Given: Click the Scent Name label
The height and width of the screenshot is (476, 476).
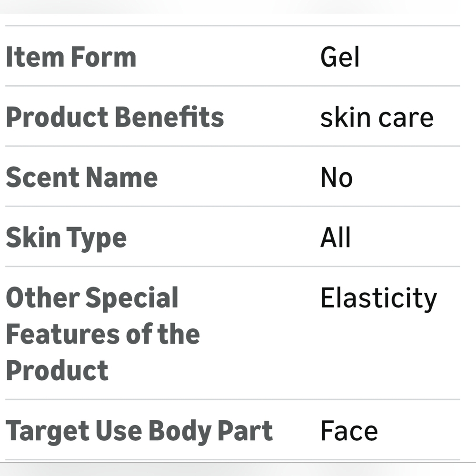Looking at the screenshot, I should pyautogui.click(x=82, y=177).
